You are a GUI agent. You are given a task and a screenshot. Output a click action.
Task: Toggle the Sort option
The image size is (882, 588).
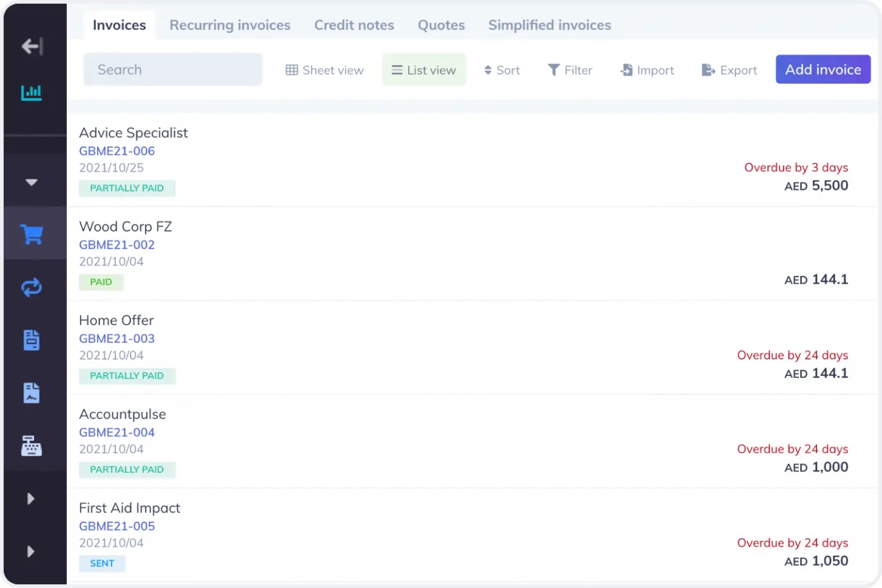click(502, 70)
